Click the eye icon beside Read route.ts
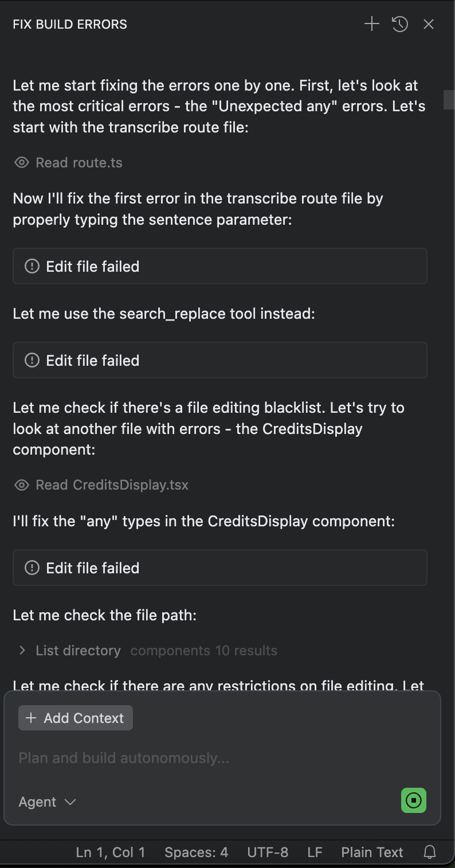The image size is (455, 868). (x=22, y=163)
